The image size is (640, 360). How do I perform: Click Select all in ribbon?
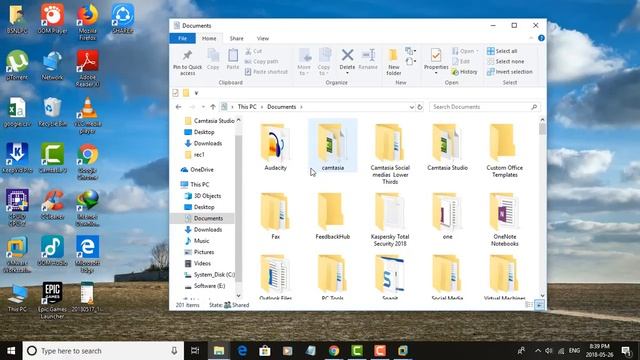pyautogui.click(x=502, y=51)
